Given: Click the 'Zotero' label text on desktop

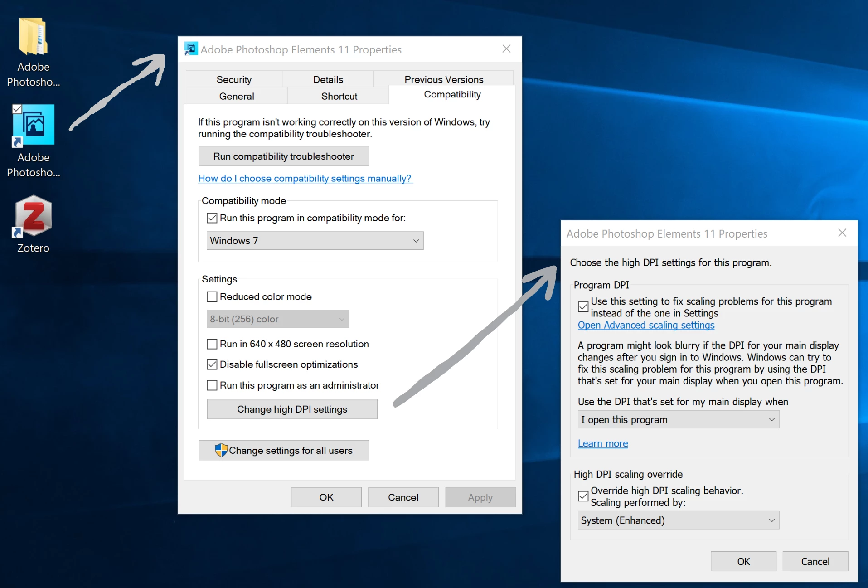Looking at the screenshot, I should tap(33, 248).
